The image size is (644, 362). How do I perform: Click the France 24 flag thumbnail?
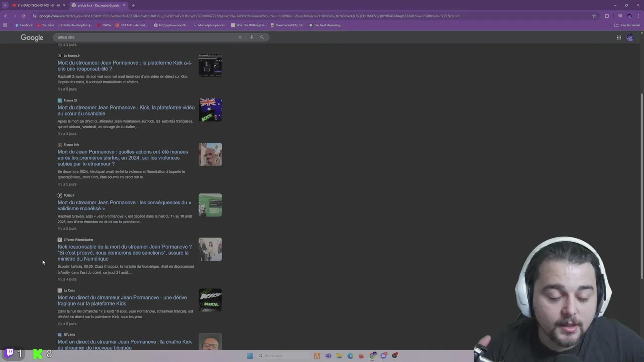[x=210, y=110]
